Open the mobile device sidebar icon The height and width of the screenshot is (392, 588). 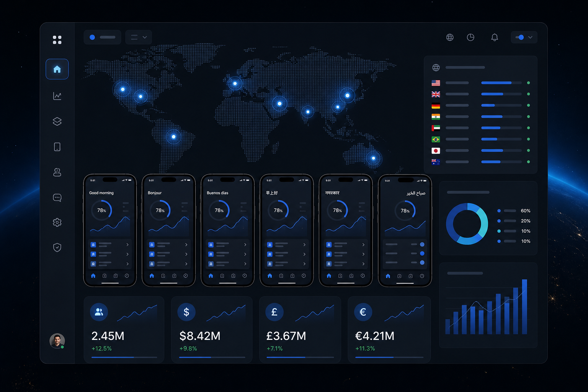pyautogui.click(x=57, y=147)
